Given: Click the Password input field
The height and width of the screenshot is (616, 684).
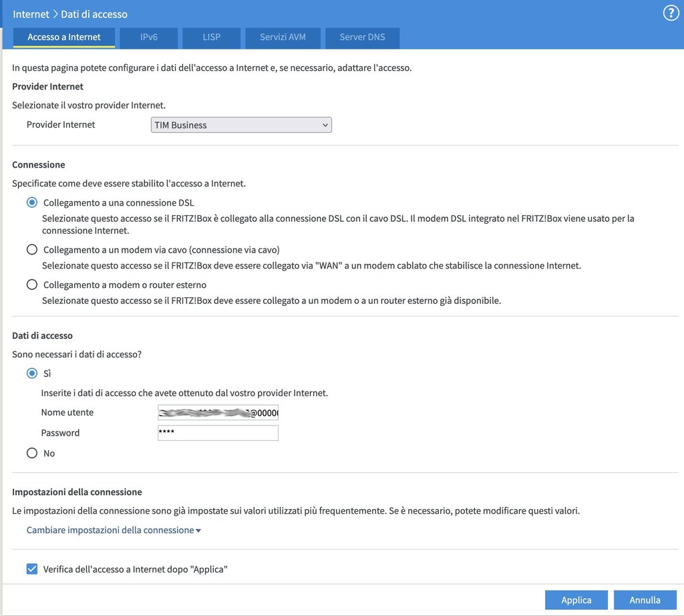Looking at the screenshot, I should (218, 433).
